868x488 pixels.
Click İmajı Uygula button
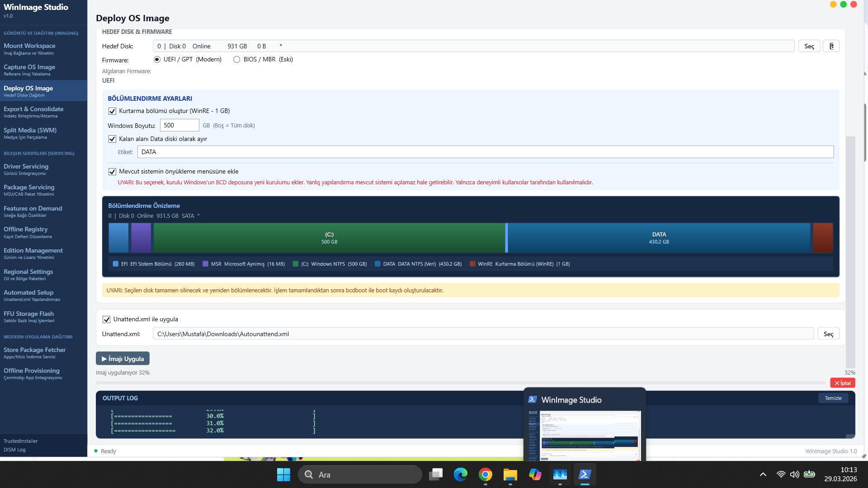(123, 359)
